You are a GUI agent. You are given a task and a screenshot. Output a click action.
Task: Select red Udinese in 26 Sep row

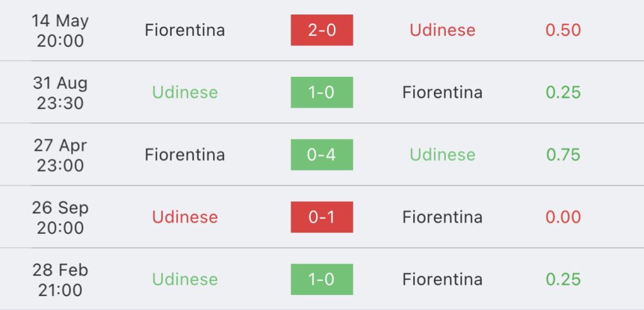tap(185, 217)
